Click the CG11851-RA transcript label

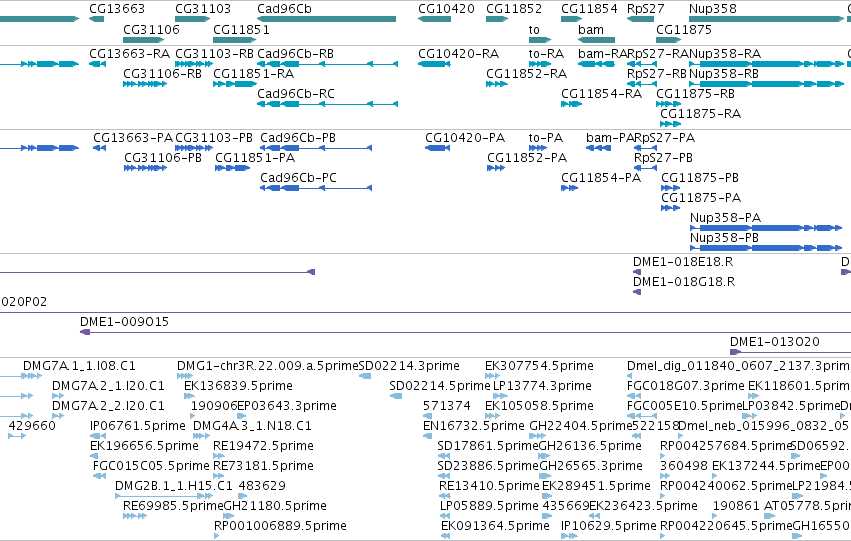[253, 74]
